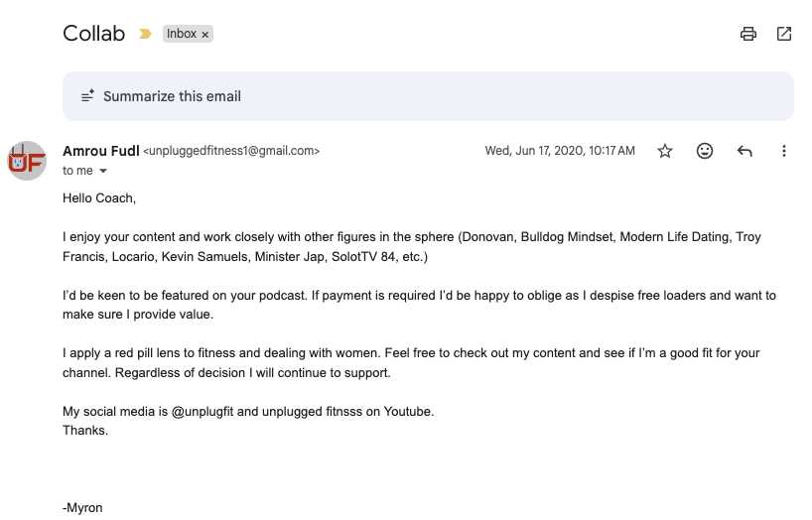This screenshot has height=520, width=812.
Task: Click the Wed, Jun 17, 2020 timestamp
Action: [x=559, y=151]
